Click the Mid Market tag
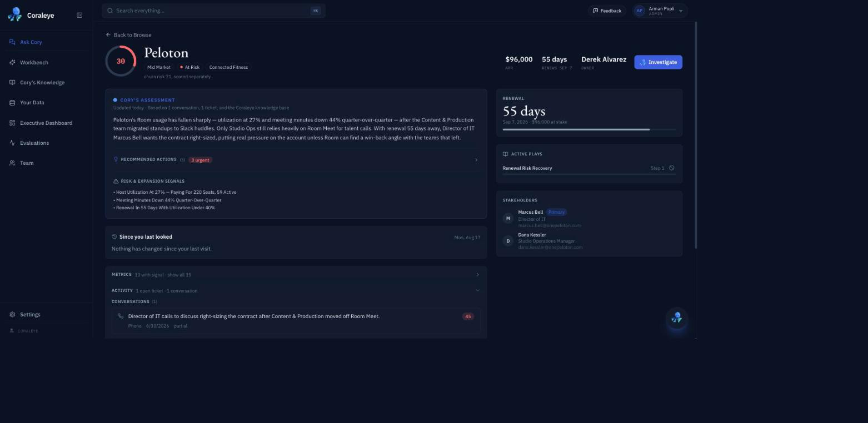Viewport: 868px width, 423px height. click(x=159, y=67)
